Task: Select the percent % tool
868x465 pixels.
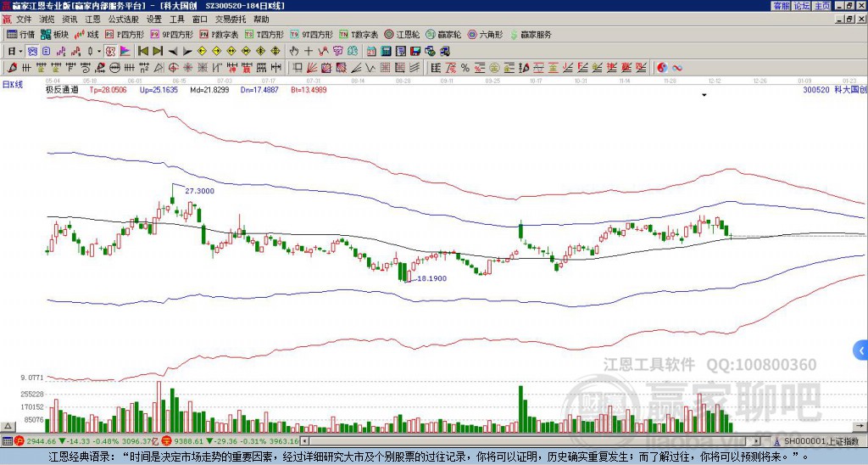Action: click(x=465, y=68)
